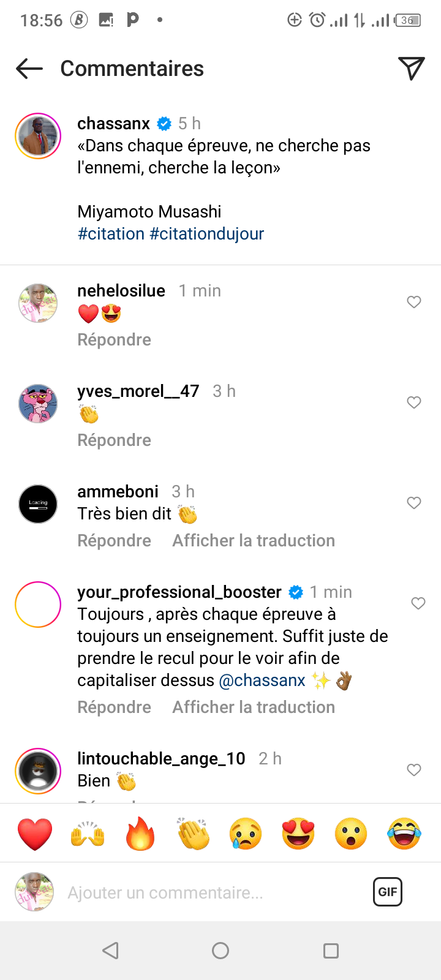Insert the heart-eyes quick emoji
Viewport: 441px width, 980px height.
click(298, 834)
